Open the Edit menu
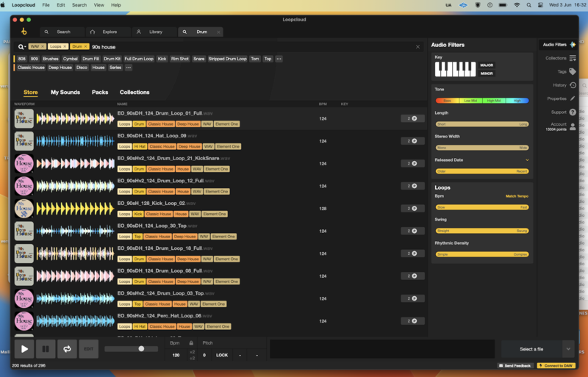Image resolution: width=588 pixels, height=377 pixels. click(61, 5)
